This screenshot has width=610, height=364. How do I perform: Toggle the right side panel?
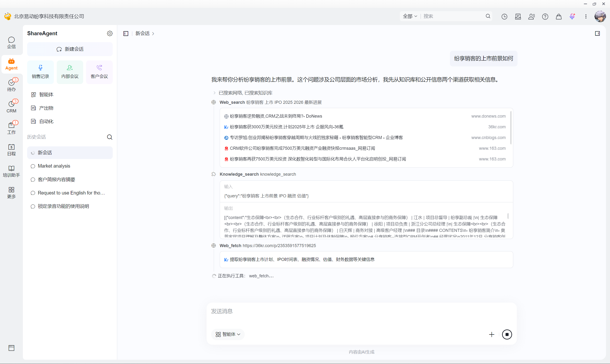[597, 33]
